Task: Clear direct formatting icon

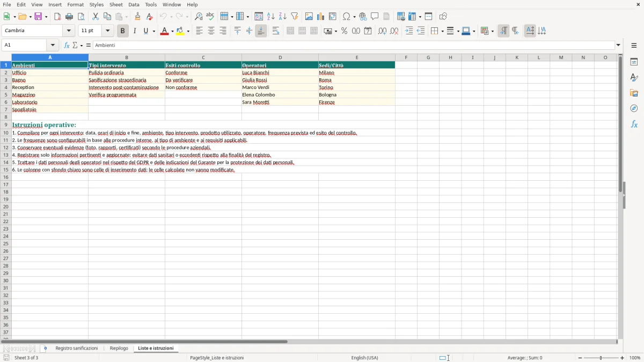Action: [150, 17]
